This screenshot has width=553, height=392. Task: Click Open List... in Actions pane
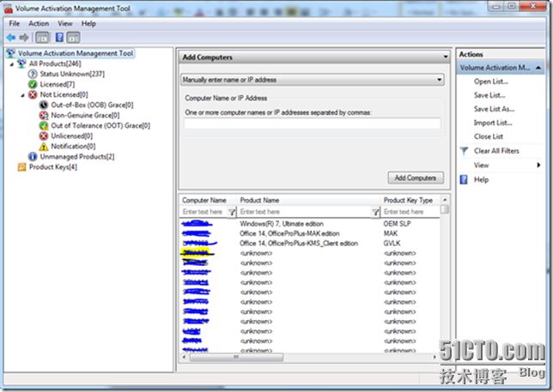coord(491,81)
